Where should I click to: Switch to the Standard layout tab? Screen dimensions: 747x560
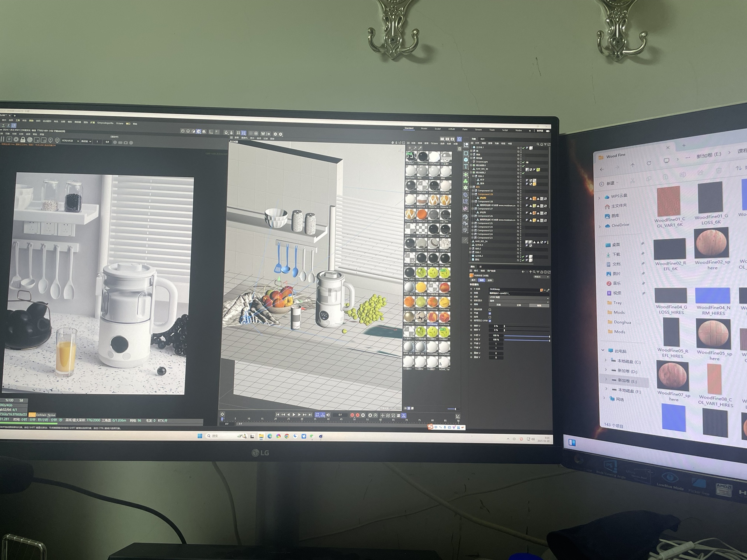pyautogui.click(x=409, y=128)
